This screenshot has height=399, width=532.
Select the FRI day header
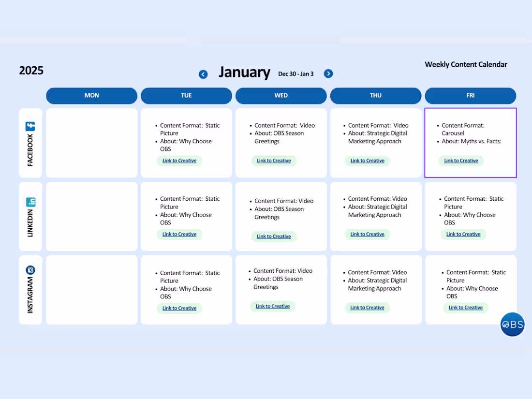click(470, 96)
